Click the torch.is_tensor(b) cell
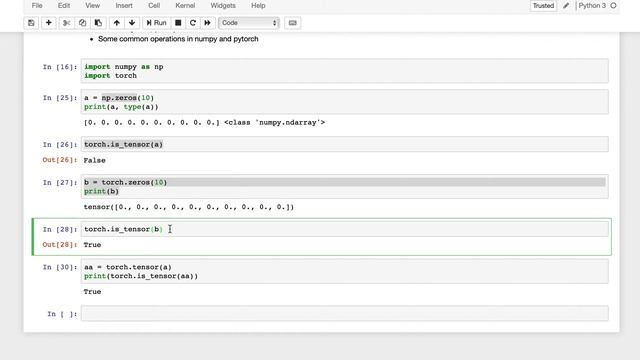This screenshot has width=640, height=360. 344,229
